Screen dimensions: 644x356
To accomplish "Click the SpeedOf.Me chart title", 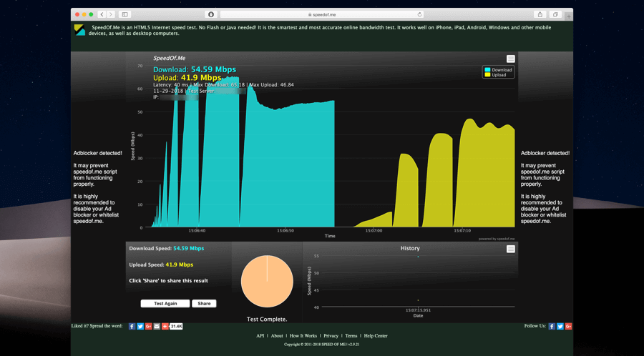I will point(169,58).
